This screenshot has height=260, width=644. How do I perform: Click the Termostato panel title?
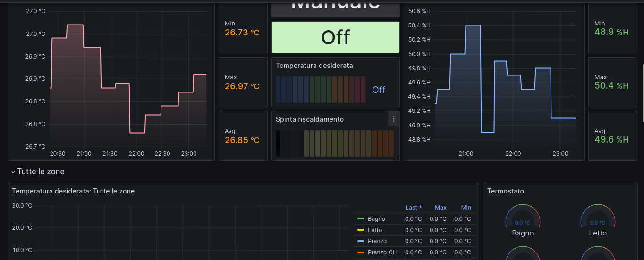point(505,191)
